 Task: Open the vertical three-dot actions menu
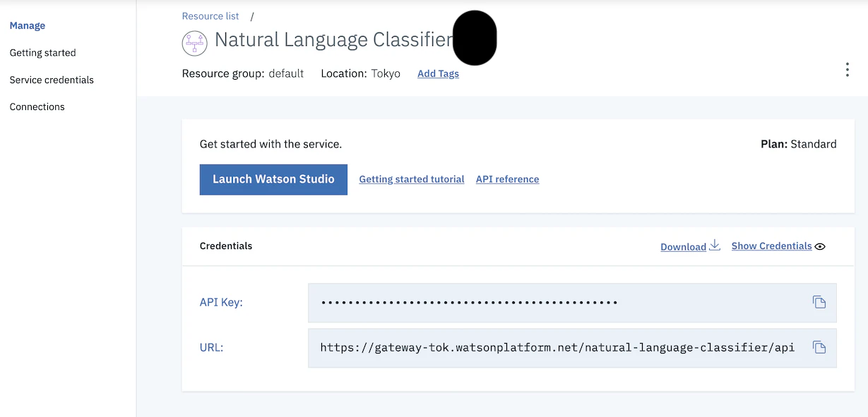coord(847,70)
